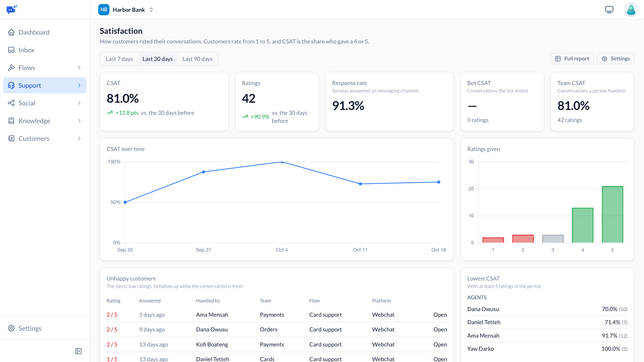Click the Social share icon

(x=11, y=103)
